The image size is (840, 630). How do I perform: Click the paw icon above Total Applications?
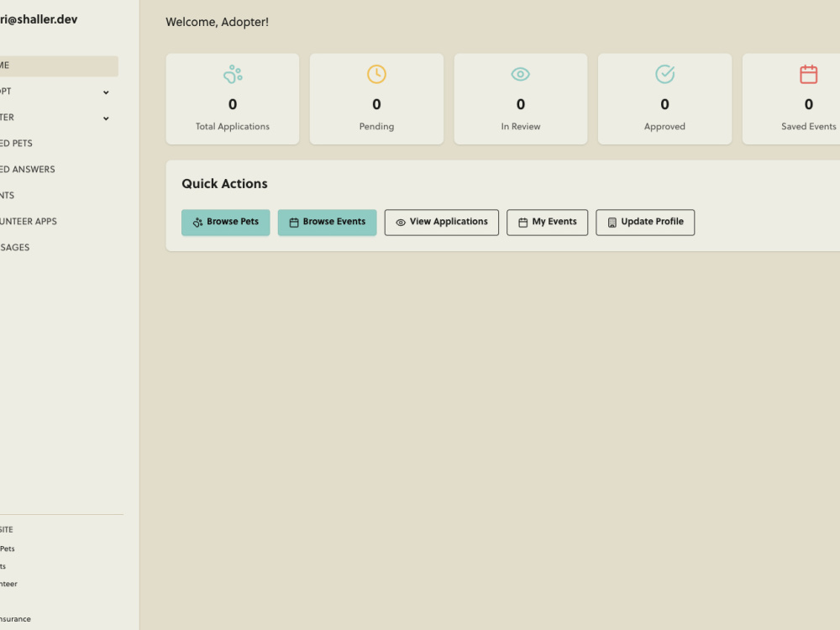pyautogui.click(x=233, y=74)
